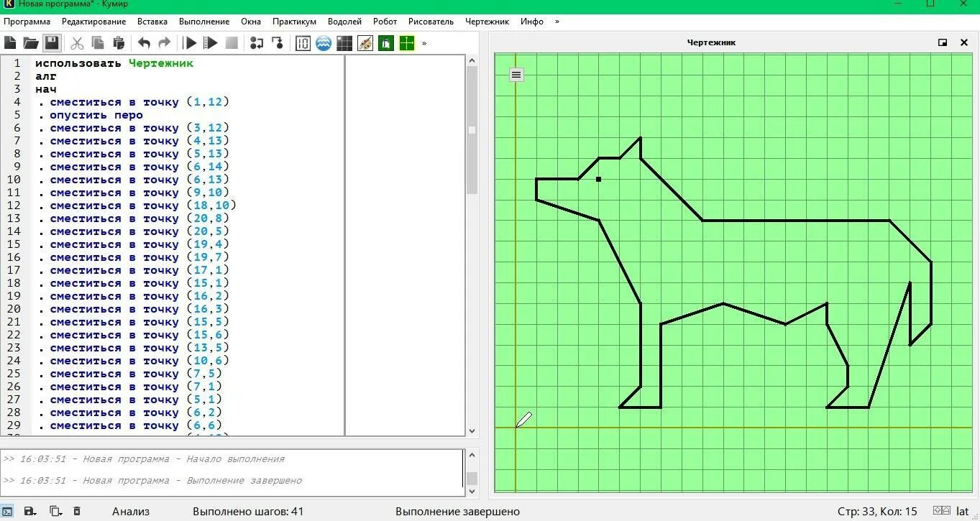This screenshot has height=521, width=980.
Task: Click the 'Стр: 33, Кол: 15' position indicator
Action: 877,512
